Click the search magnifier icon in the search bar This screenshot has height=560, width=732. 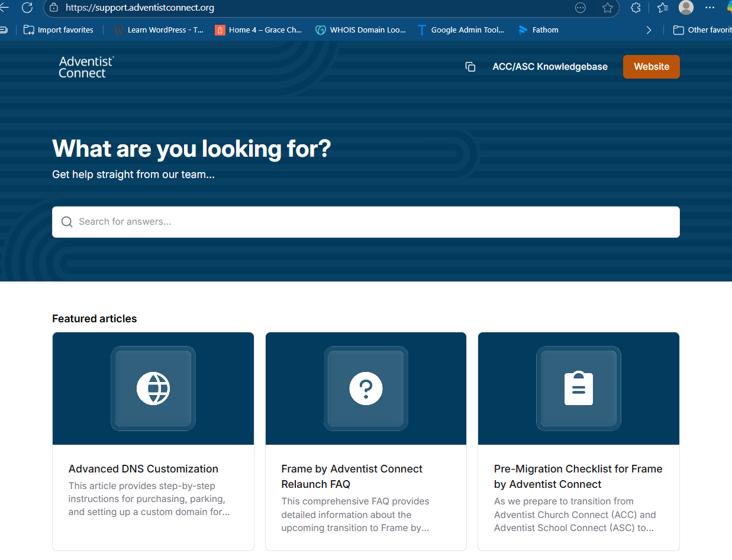point(67,222)
